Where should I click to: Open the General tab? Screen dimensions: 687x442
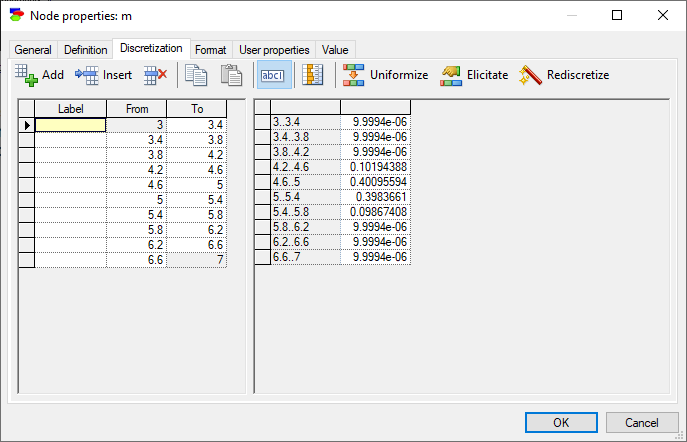[33, 50]
